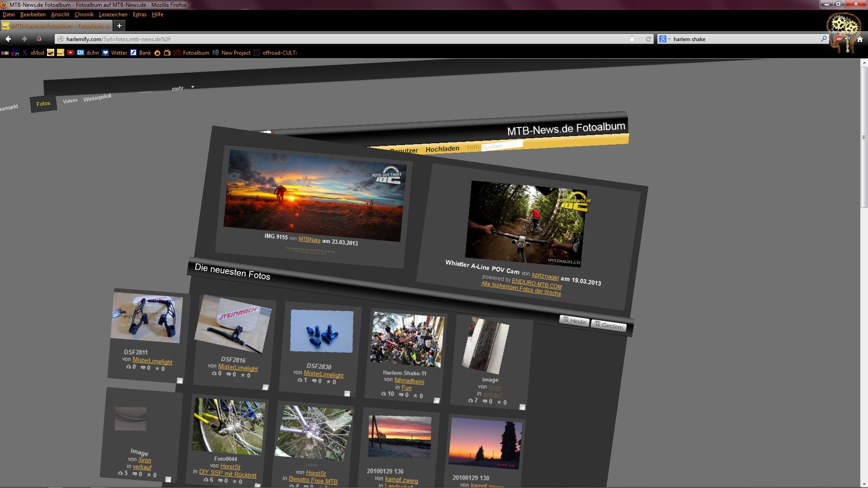Click the magnifier in the search bar
Screen dimensions: 868x488
click(x=824, y=39)
